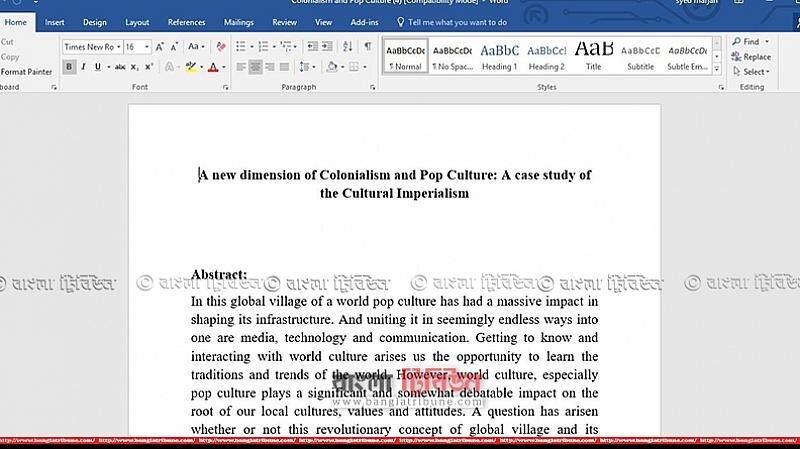Click the Bullets list icon
The image size is (800, 449).
[x=242, y=47]
